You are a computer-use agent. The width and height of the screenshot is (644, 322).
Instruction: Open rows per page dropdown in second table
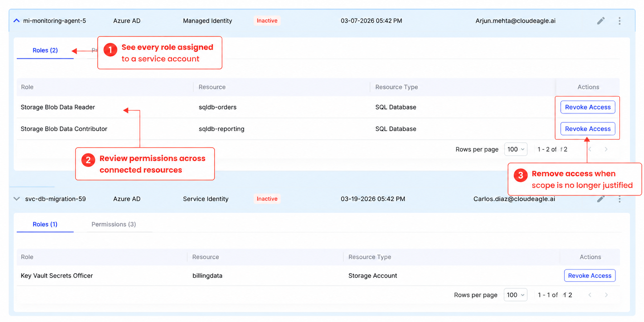tap(515, 295)
